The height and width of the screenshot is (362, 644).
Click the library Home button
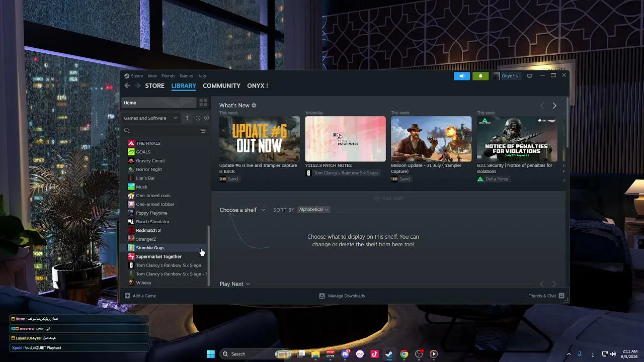[x=159, y=103]
